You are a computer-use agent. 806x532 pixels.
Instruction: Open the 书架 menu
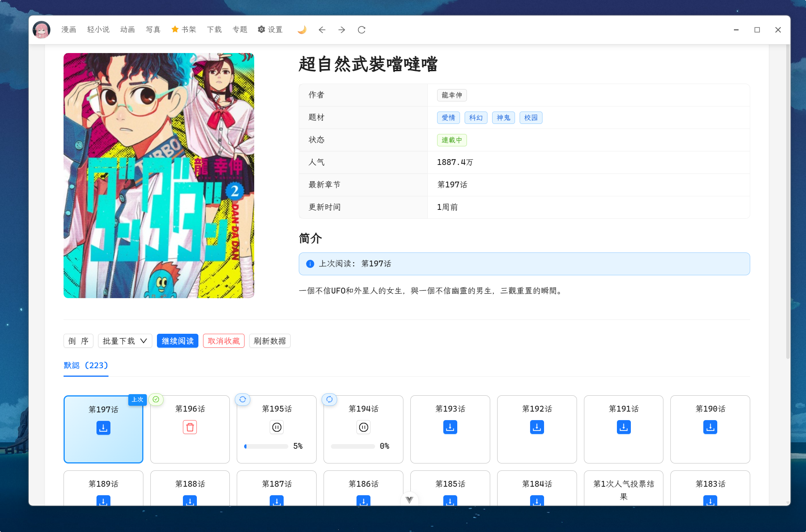[184, 30]
